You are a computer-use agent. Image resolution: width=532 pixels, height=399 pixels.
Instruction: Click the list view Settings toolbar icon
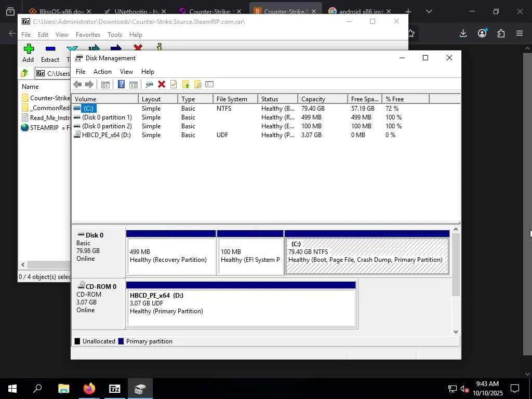pyautogui.click(x=209, y=85)
